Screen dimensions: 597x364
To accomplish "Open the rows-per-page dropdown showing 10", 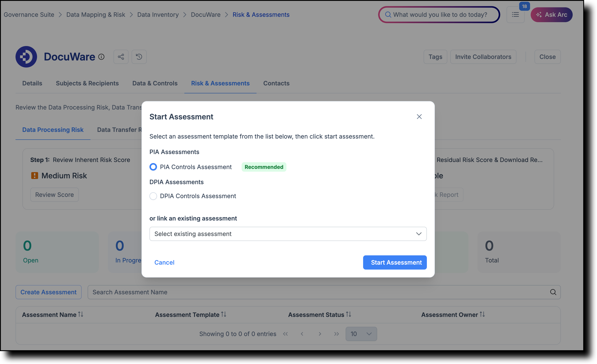I will click(361, 334).
